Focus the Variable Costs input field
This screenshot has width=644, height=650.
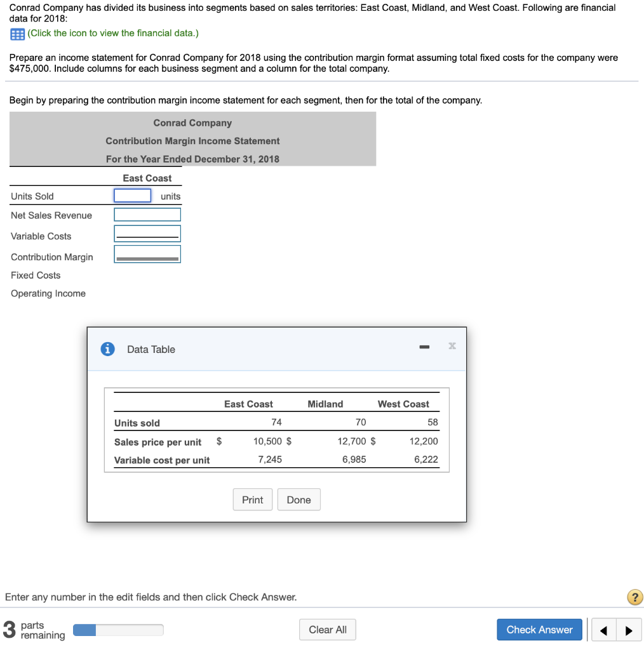(x=147, y=234)
